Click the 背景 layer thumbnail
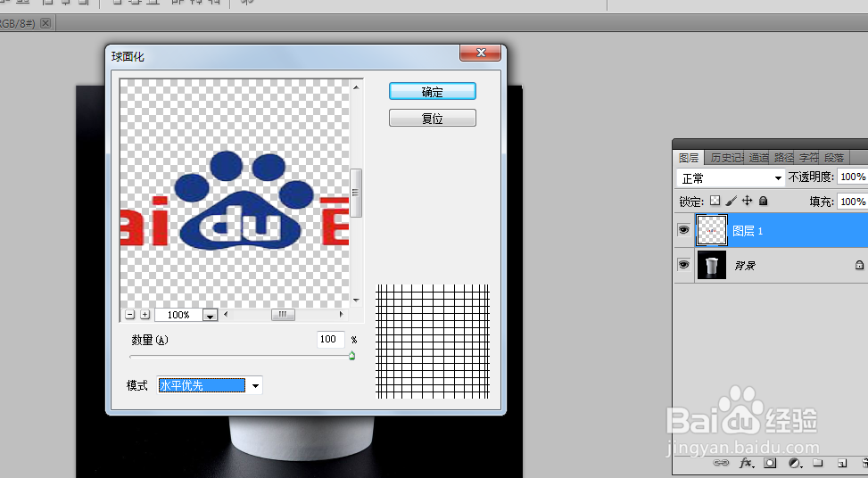This screenshot has width=868, height=478. [711, 265]
